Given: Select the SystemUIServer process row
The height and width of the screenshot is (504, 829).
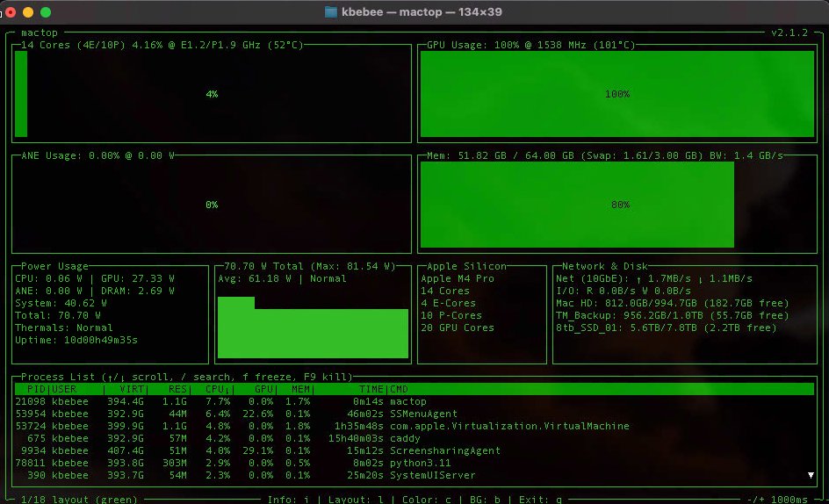Looking at the screenshot, I should point(414,475).
